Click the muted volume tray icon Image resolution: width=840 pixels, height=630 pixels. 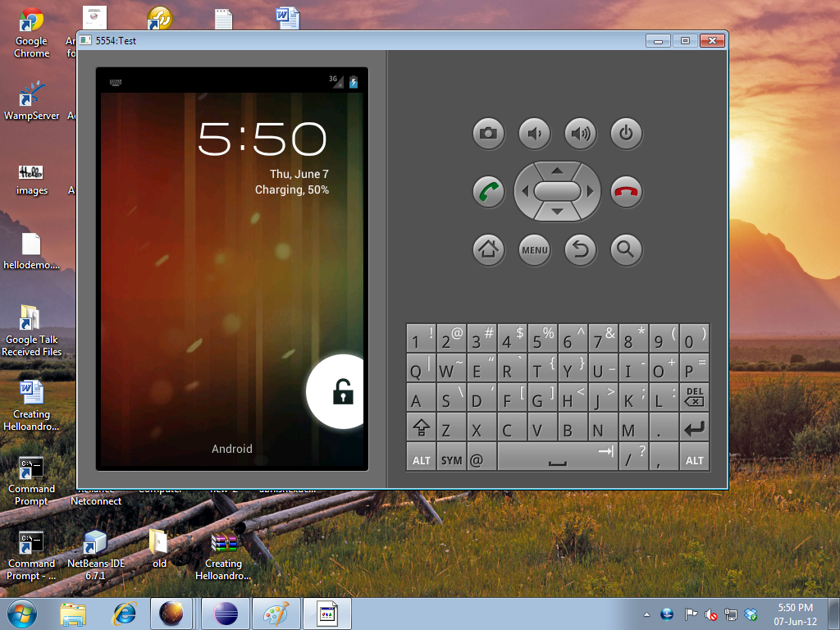tap(711, 614)
